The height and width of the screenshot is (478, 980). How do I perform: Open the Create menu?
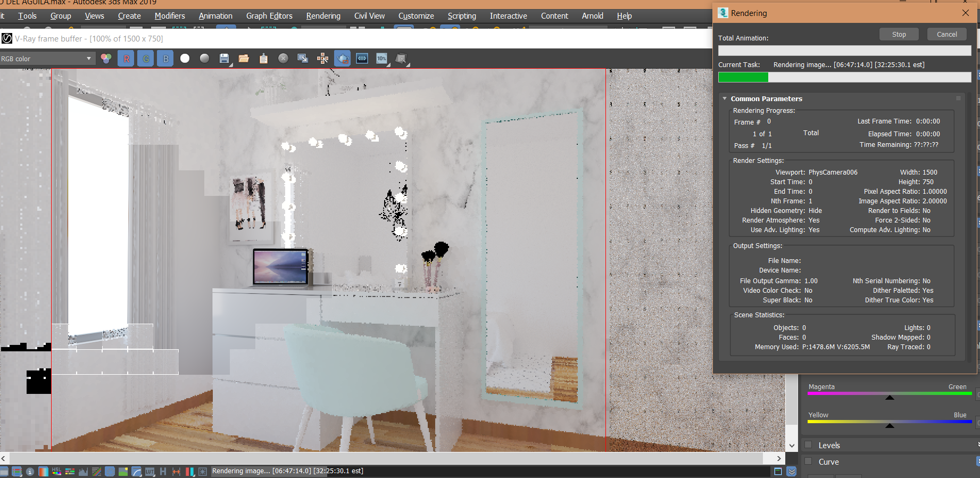click(x=129, y=16)
